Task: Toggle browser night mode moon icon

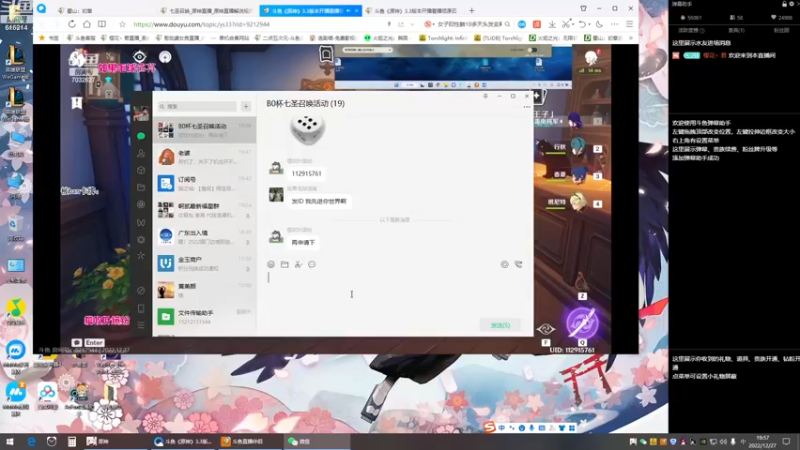Action: (599, 24)
